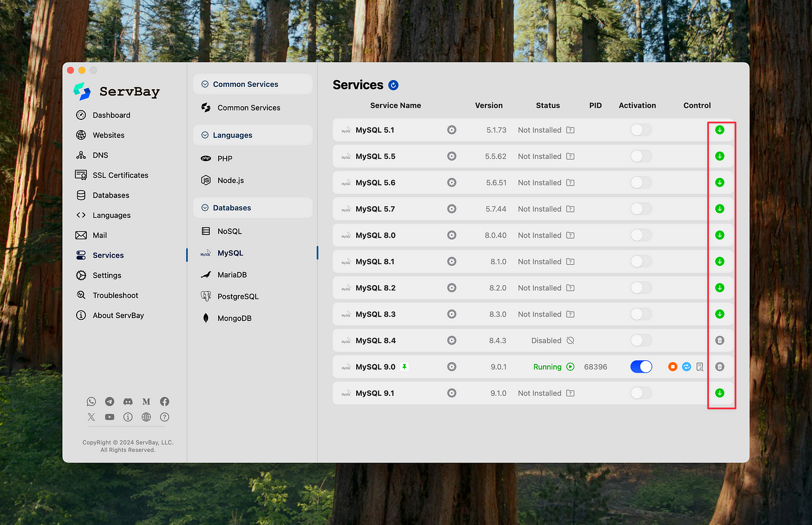Click the question mark help icon in footer
The height and width of the screenshot is (525, 812).
(x=165, y=417)
